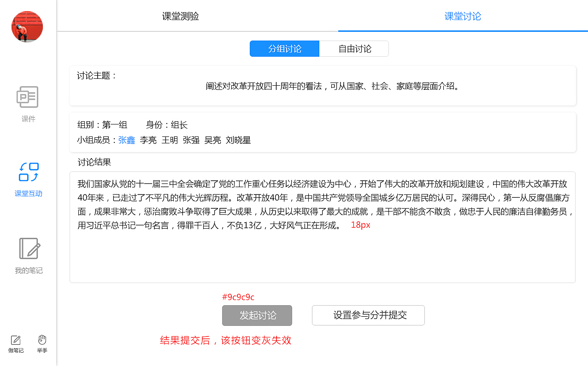
Task: Click the profile avatar picture
Action: [x=27, y=26]
